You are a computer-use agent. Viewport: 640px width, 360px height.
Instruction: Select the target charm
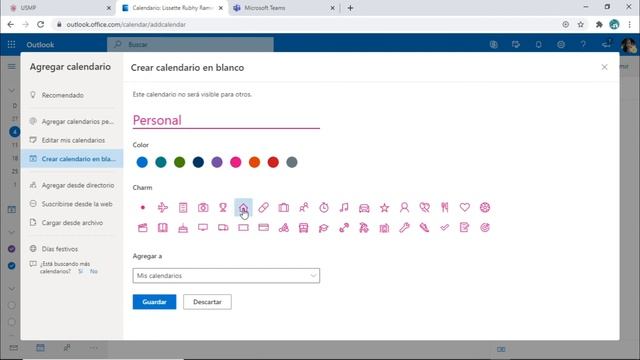(x=484, y=228)
